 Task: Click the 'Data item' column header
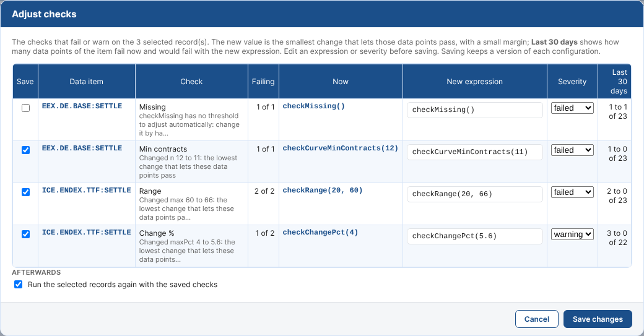(86, 82)
